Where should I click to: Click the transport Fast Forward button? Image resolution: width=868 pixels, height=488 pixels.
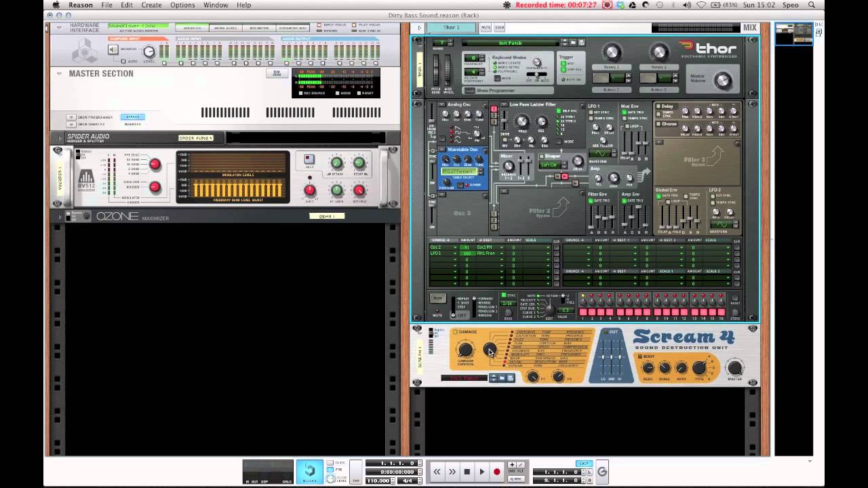(452, 472)
